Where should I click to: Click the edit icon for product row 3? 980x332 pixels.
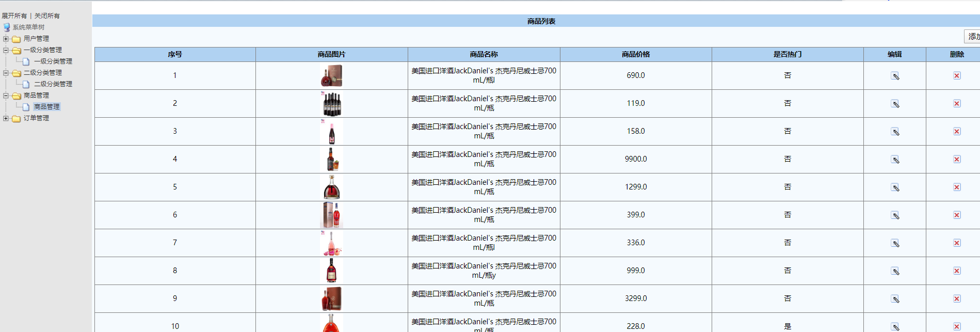click(895, 132)
